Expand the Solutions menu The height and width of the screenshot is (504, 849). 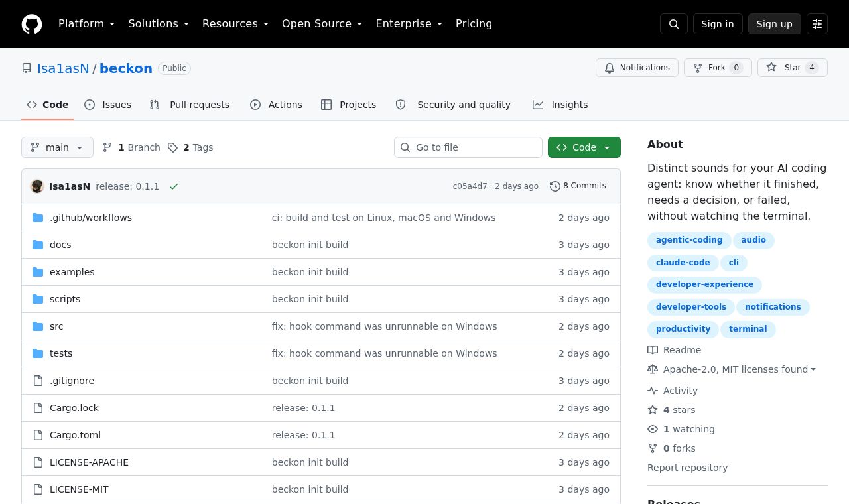[x=159, y=24]
